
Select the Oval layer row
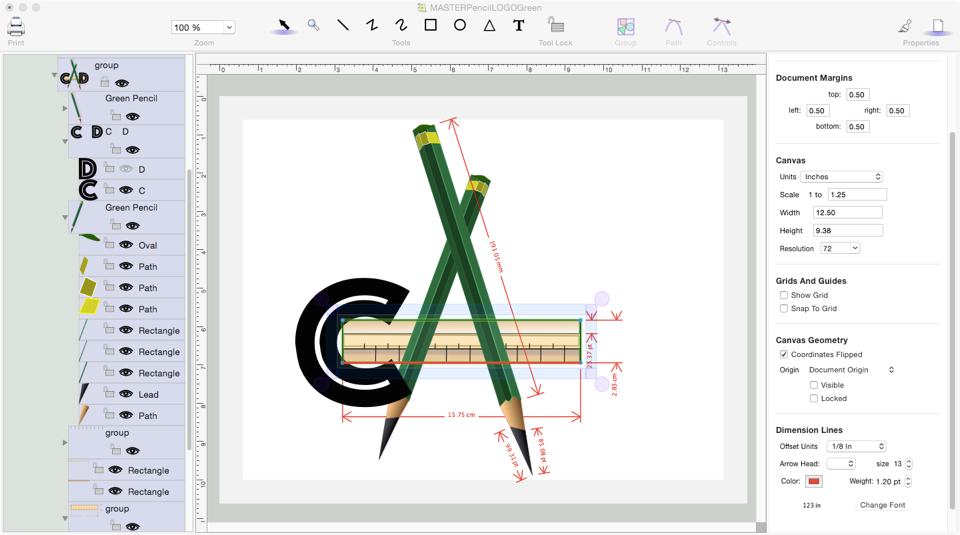point(131,245)
